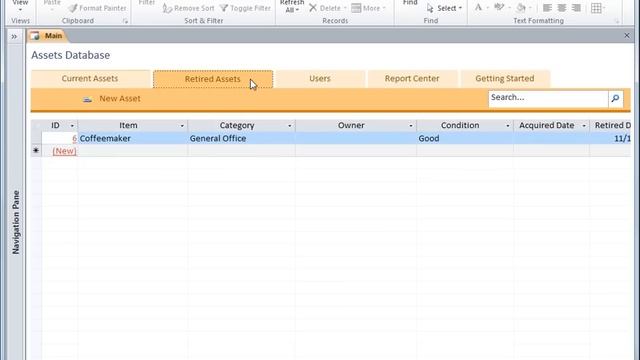Screen dimensions: 640x360
Task: Click the Navigation Pane vertical bar
Action: click(x=16, y=222)
